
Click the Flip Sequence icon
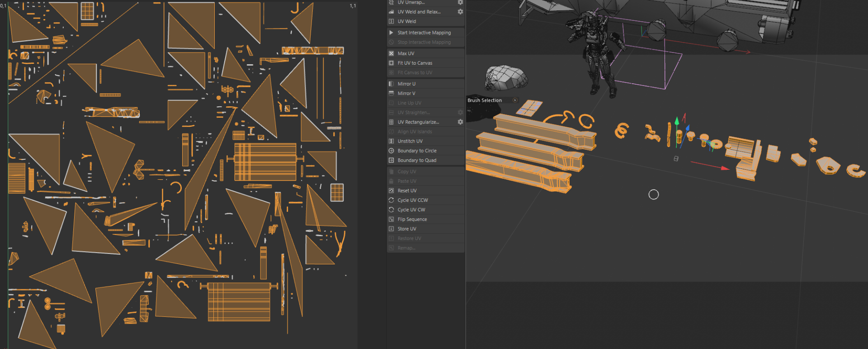coord(392,219)
